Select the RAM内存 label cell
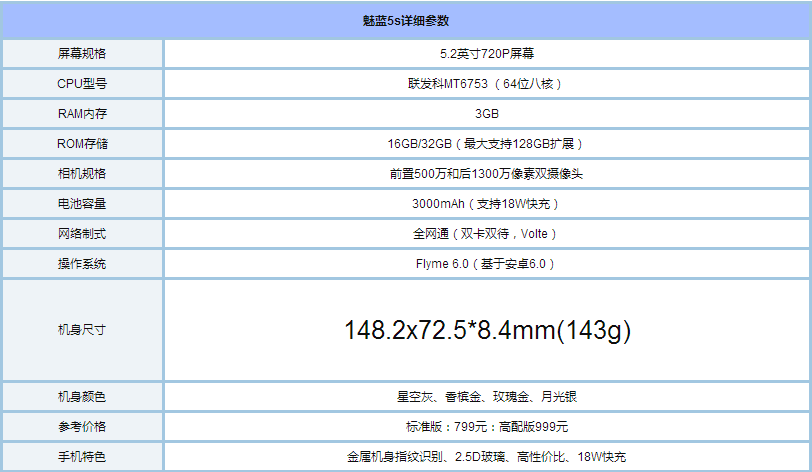Screen dimensions: 812x472 (x=82, y=113)
